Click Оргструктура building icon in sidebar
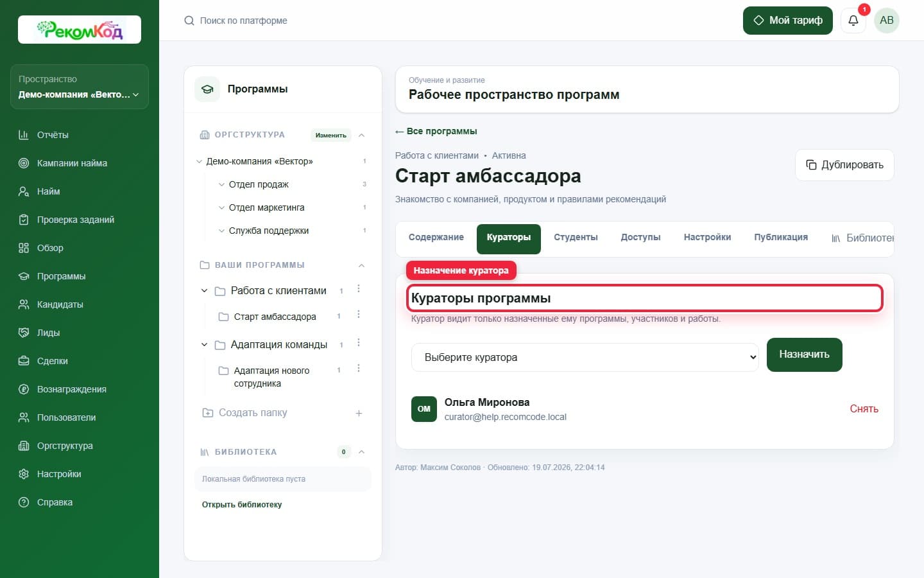Screen dimensions: 924x578 [24, 446]
